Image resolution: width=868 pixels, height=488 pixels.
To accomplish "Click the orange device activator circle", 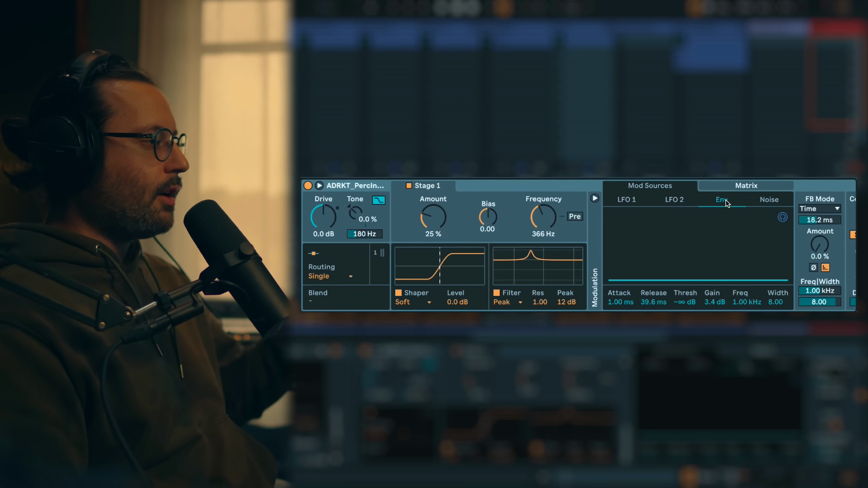I will (x=308, y=185).
